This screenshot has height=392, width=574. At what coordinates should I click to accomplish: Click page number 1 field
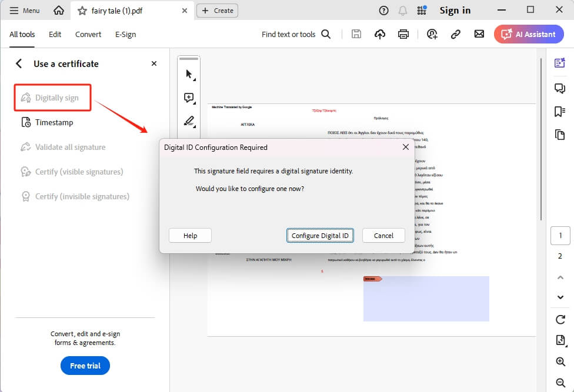pyautogui.click(x=560, y=236)
